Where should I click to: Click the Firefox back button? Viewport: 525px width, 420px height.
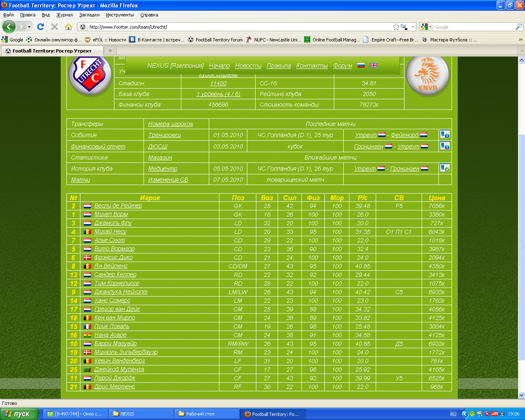(9, 27)
